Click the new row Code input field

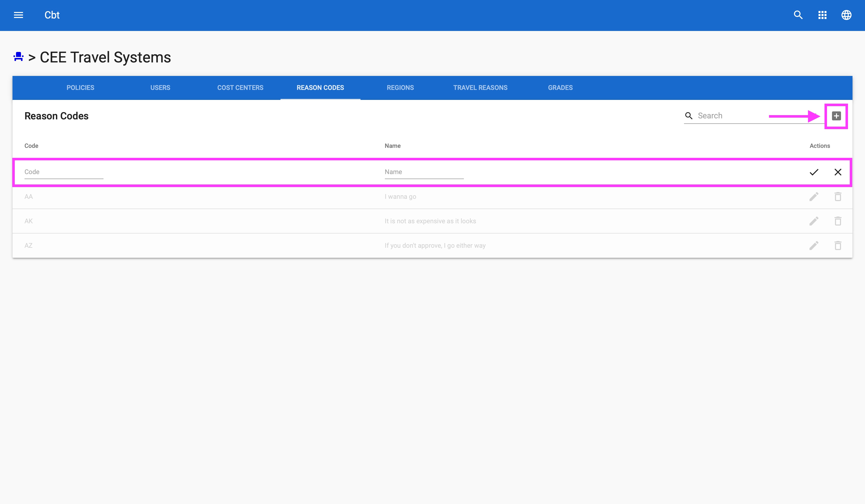point(64,172)
